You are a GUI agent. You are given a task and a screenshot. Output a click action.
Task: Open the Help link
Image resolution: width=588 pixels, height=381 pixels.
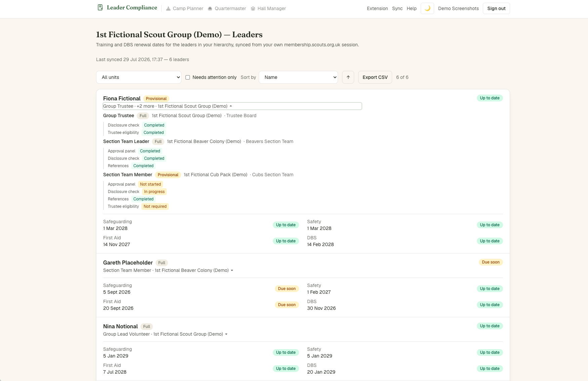(412, 8)
